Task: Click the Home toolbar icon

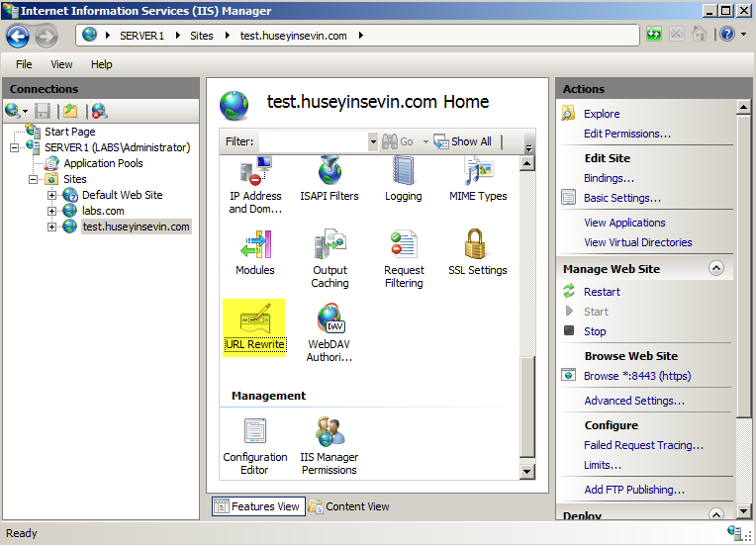Action: [700, 35]
